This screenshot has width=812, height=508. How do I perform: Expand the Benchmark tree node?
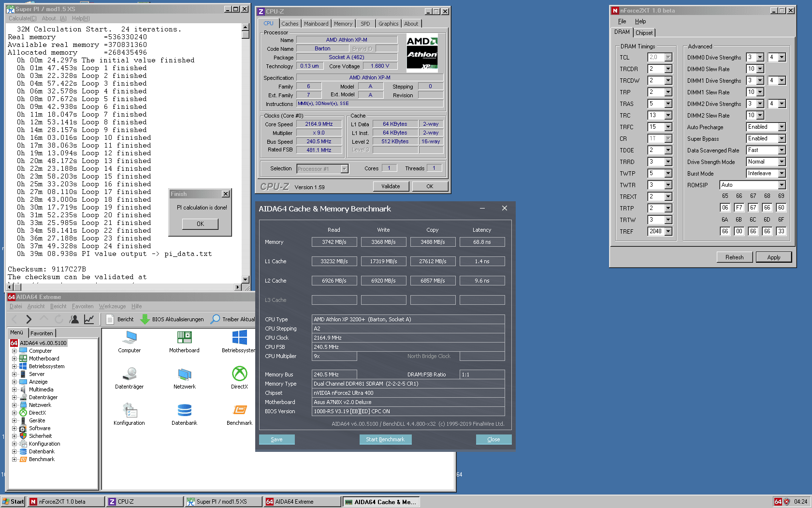click(x=14, y=459)
